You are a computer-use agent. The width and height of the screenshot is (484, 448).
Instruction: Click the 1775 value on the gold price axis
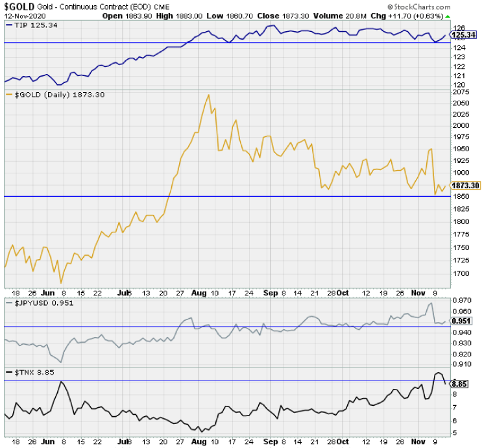click(x=461, y=234)
